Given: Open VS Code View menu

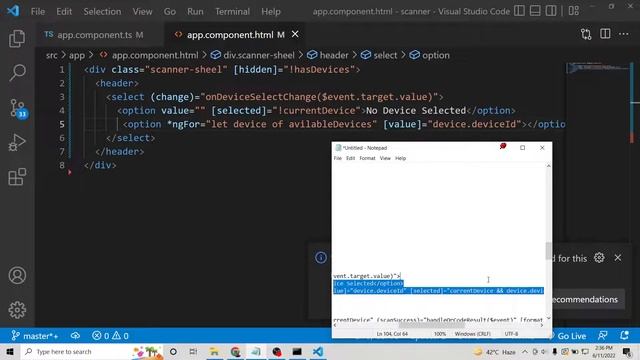Looking at the screenshot, I should click(x=142, y=11).
